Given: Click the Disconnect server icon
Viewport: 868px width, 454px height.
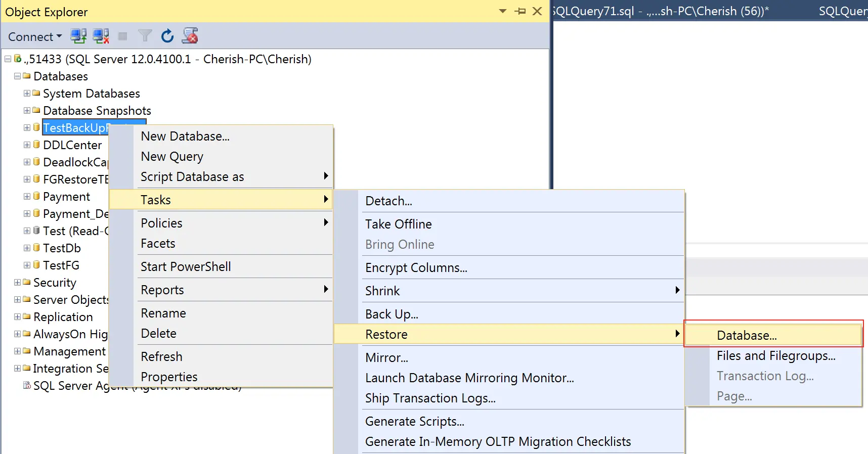Looking at the screenshot, I should pyautogui.click(x=101, y=36).
